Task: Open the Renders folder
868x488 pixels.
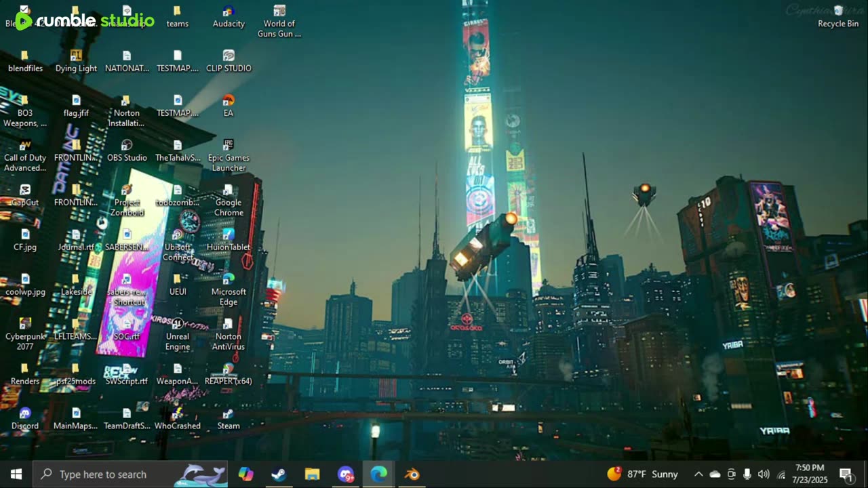Action: pos(25,374)
